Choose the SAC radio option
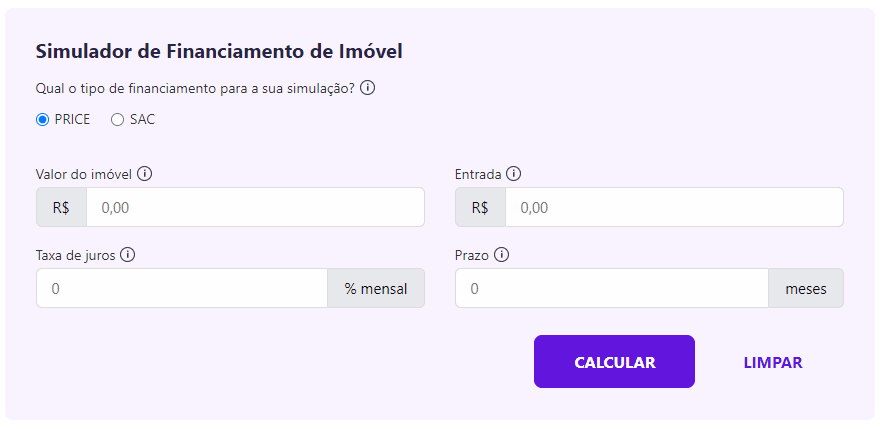The image size is (880, 429). (x=117, y=120)
